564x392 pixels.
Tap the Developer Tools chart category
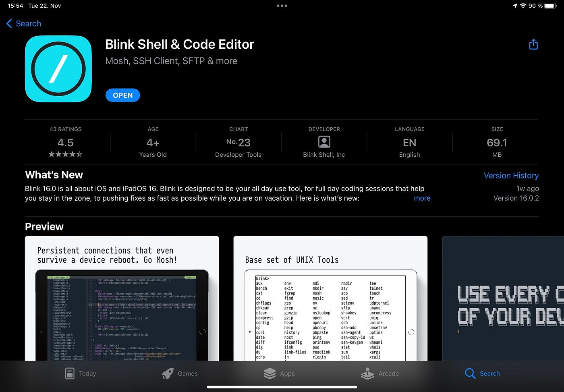tap(238, 155)
